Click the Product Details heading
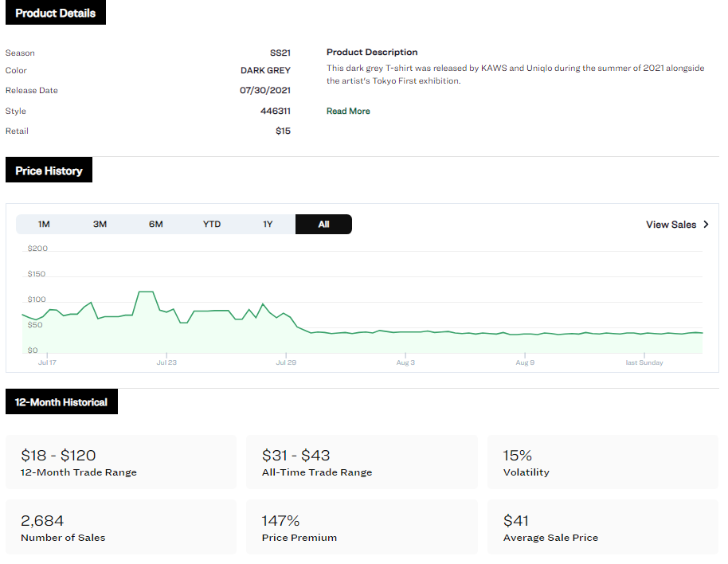 point(56,13)
